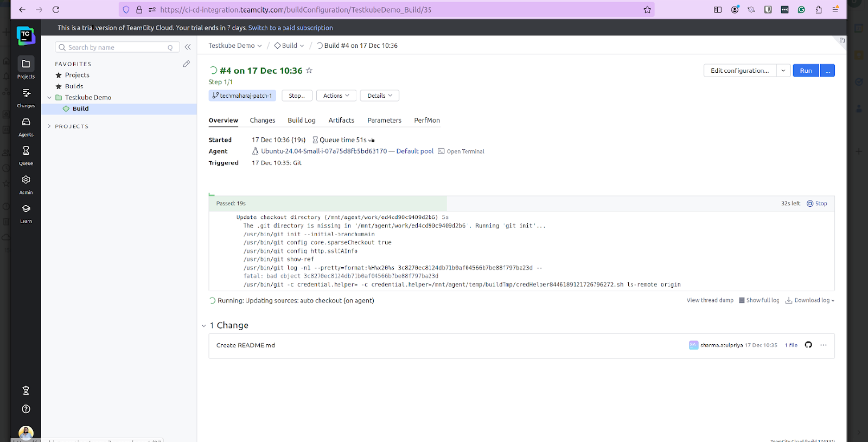Open the browser hamburger menu
This screenshot has width=868, height=442.
coord(835,10)
